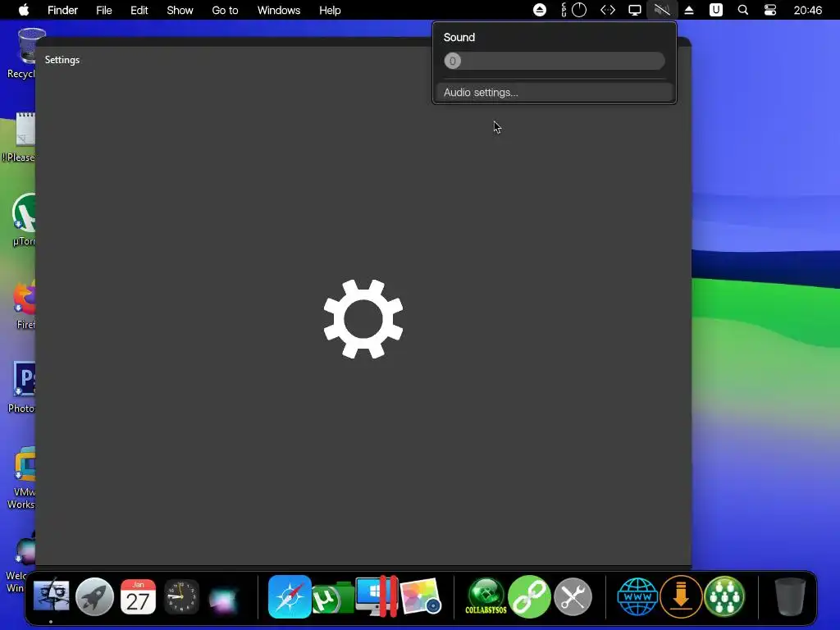
Task: Click the Sound heading in popup
Action: click(459, 38)
